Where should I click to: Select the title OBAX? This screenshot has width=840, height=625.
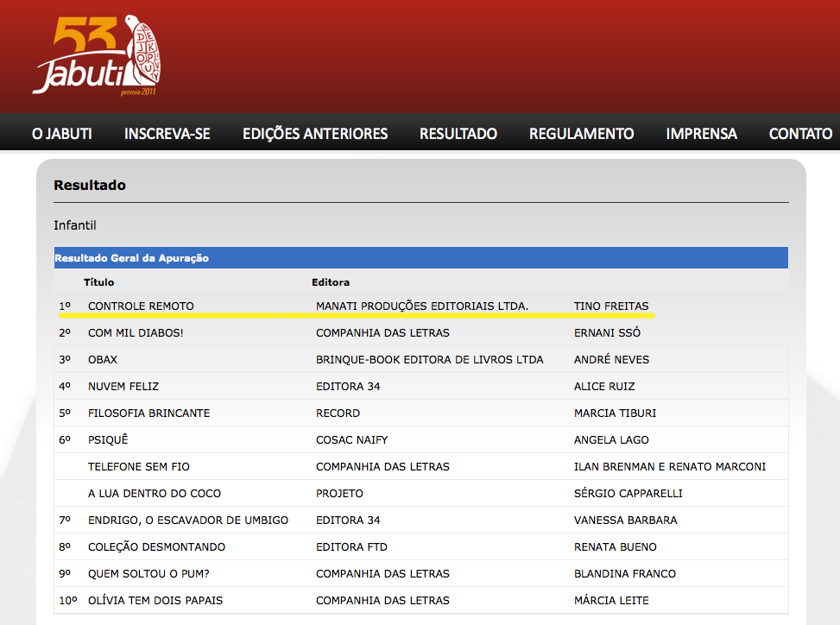tap(103, 359)
